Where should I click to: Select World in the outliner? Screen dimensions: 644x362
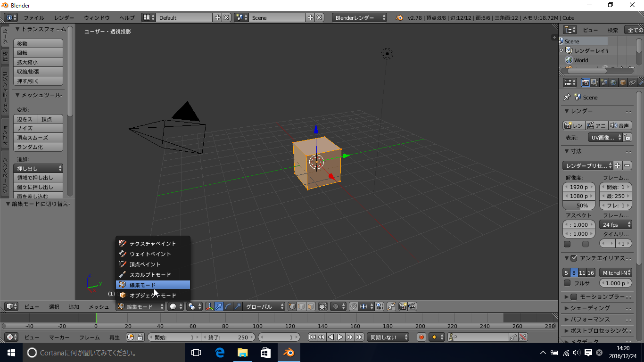(581, 60)
